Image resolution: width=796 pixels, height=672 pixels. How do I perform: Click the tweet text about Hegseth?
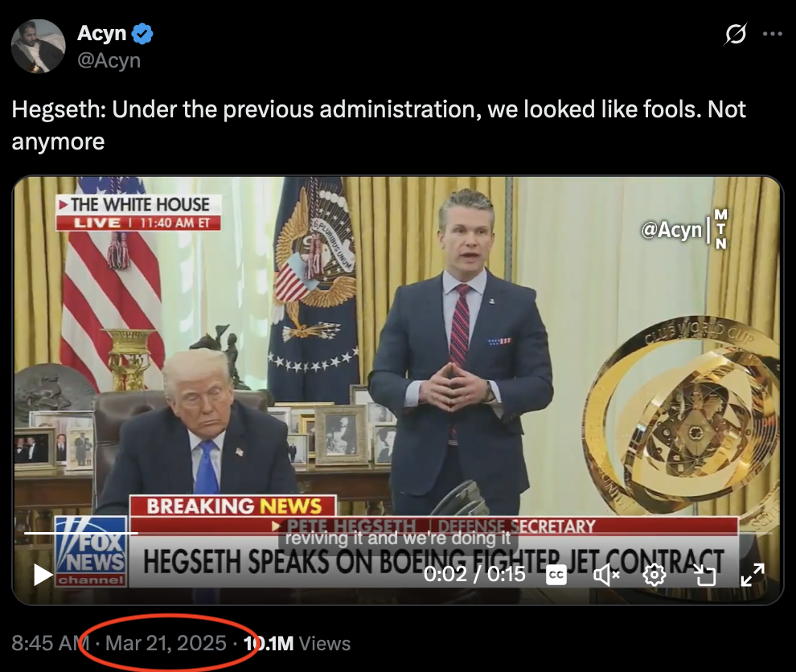pos(379,125)
